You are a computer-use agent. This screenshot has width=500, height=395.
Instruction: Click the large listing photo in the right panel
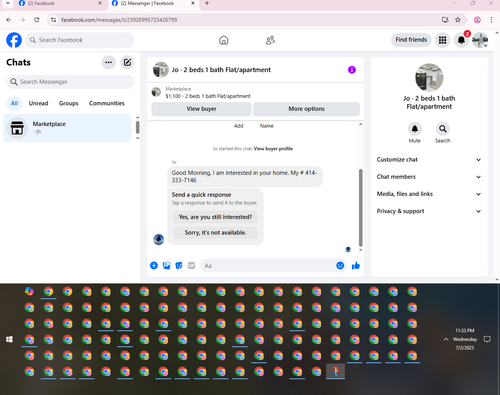point(429,77)
